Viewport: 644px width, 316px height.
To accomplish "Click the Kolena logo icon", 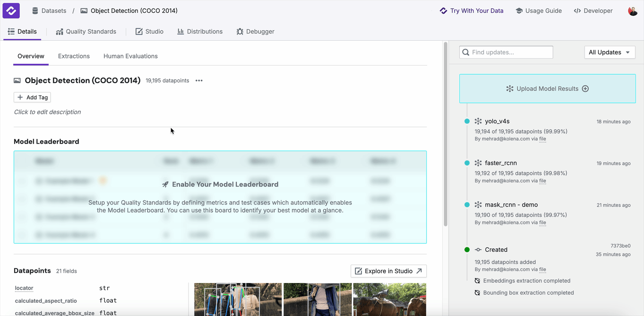I will pos(11,11).
